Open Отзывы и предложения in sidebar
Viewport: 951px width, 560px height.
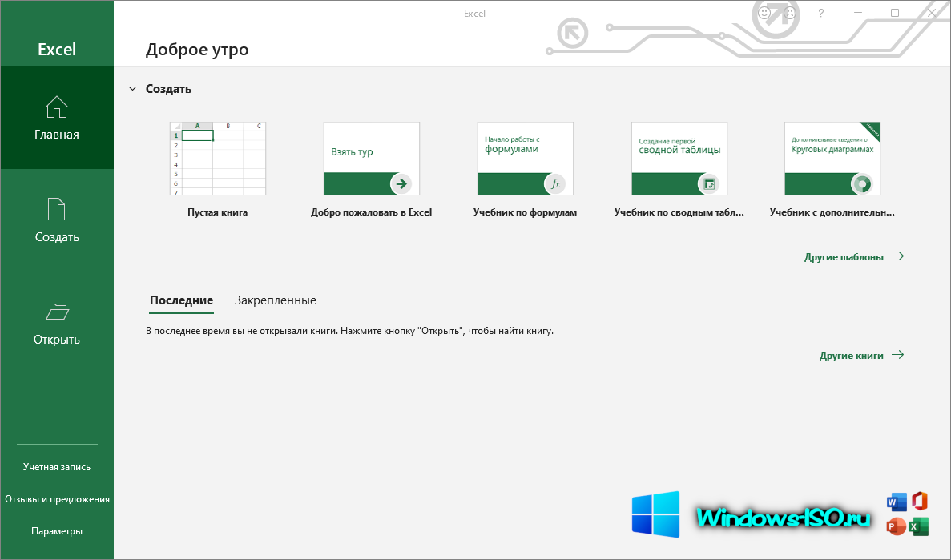[57, 499]
